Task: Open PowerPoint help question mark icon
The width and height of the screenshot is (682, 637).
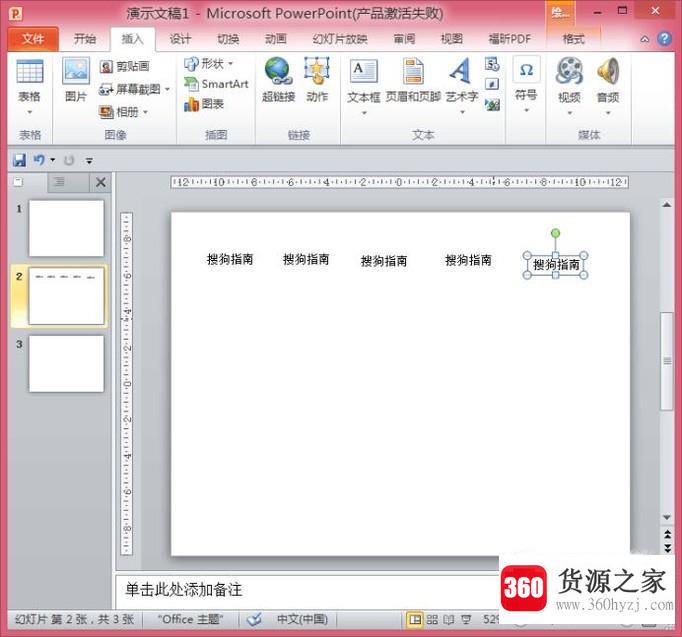Action: [x=664, y=39]
